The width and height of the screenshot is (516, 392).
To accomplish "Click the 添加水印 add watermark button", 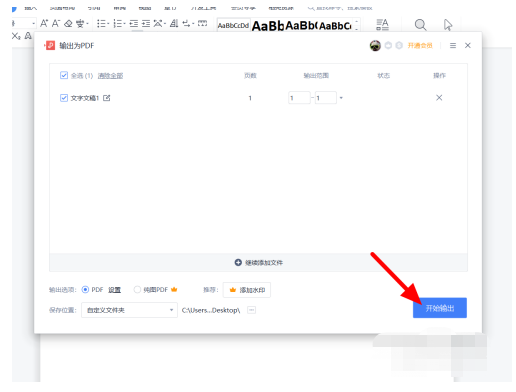I will click(247, 290).
